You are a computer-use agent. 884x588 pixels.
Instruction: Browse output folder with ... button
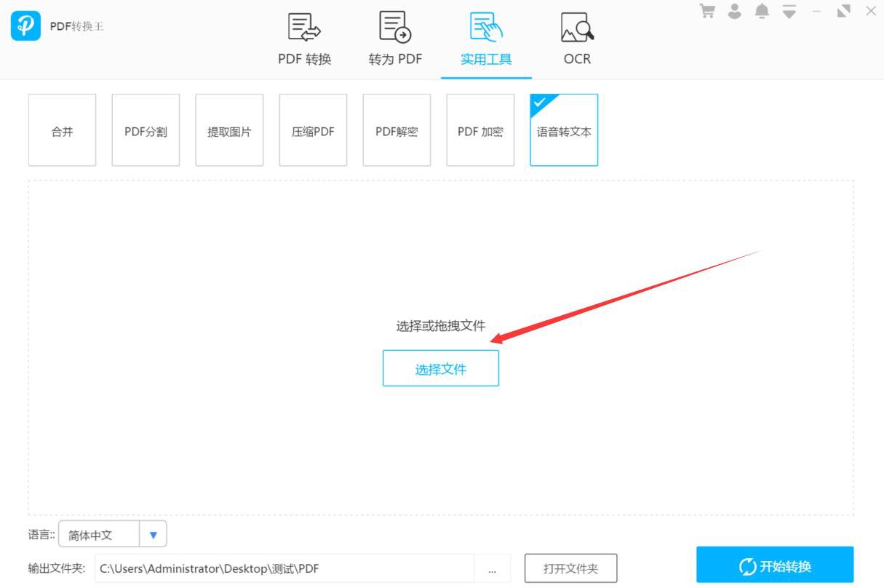click(493, 568)
